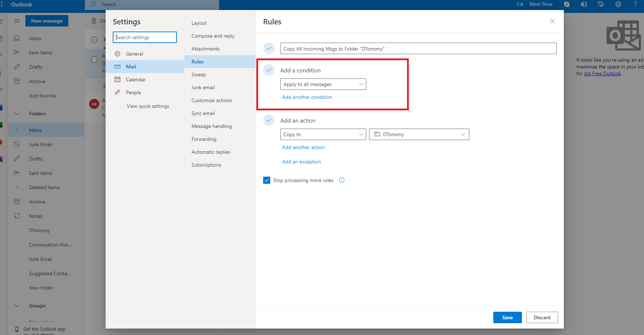Open the help question mark icon
The image size is (644, 335).
(x=635, y=4)
